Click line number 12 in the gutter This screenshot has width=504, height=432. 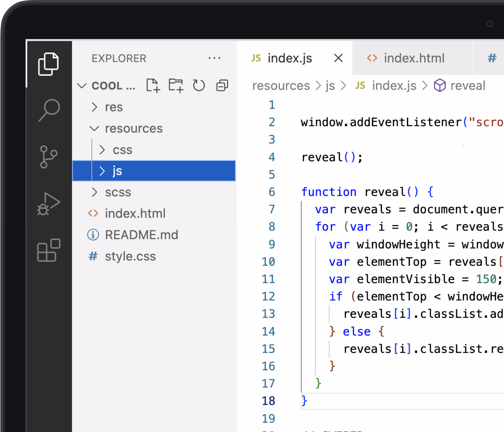(268, 297)
